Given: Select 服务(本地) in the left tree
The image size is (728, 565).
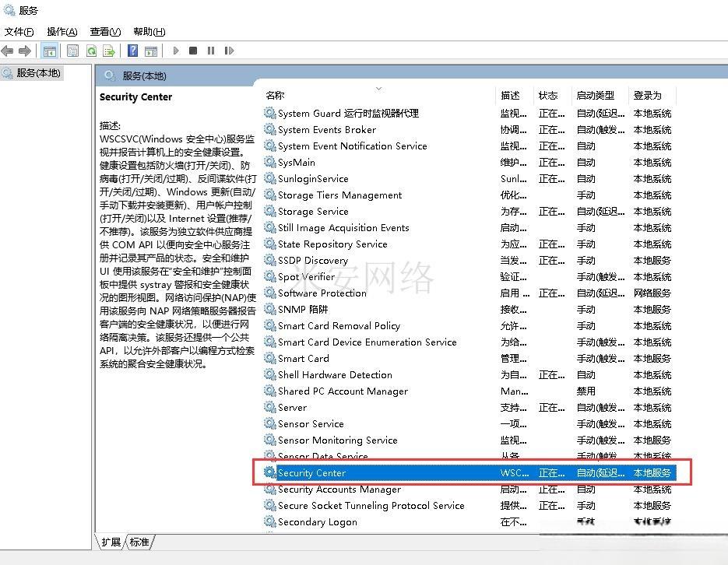Looking at the screenshot, I should 38,73.
